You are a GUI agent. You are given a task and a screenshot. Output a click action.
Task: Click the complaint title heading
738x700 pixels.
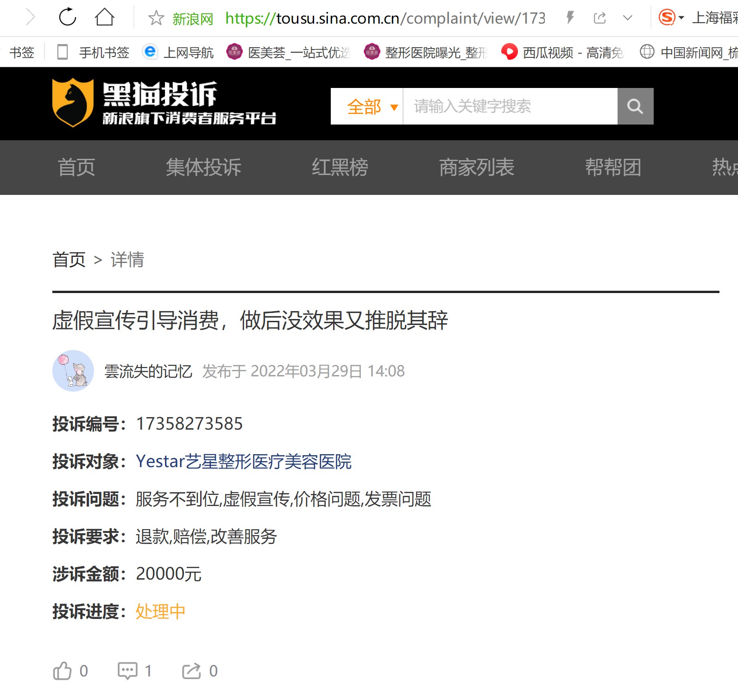point(250,320)
